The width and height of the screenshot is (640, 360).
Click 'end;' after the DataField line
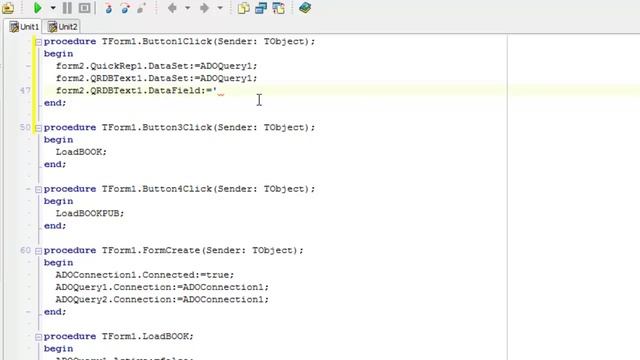pyautogui.click(x=55, y=103)
